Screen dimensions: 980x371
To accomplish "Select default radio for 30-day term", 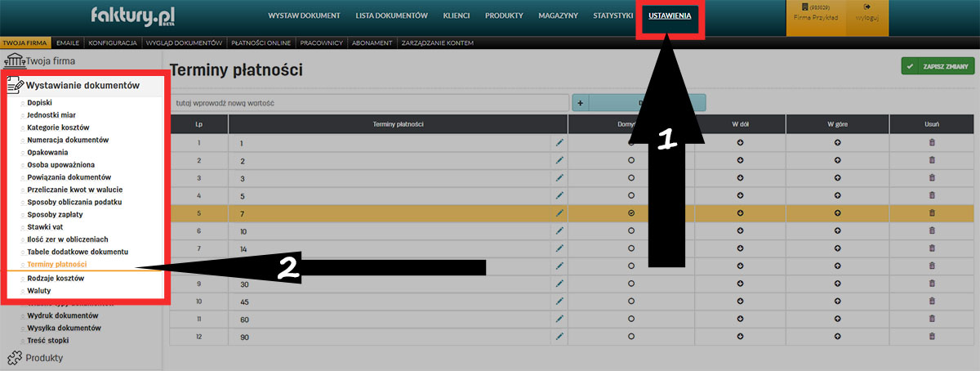I will 631,284.
